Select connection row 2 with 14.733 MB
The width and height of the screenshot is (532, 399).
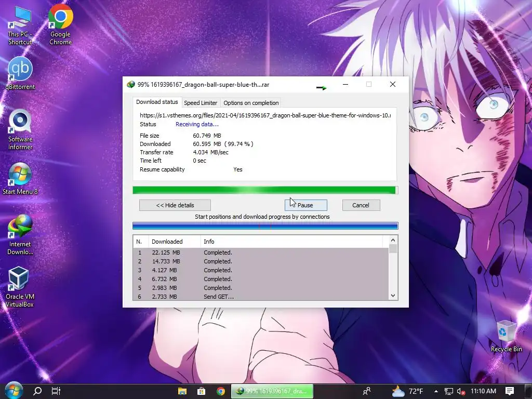(x=261, y=261)
